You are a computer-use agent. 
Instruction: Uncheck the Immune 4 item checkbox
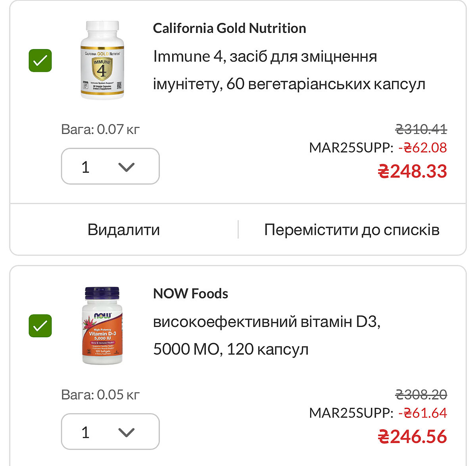pyautogui.click(x=40, y=61)
